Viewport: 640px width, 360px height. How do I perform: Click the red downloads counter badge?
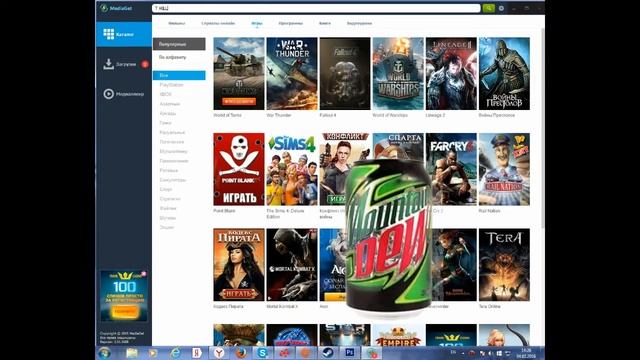coord(144,64)
